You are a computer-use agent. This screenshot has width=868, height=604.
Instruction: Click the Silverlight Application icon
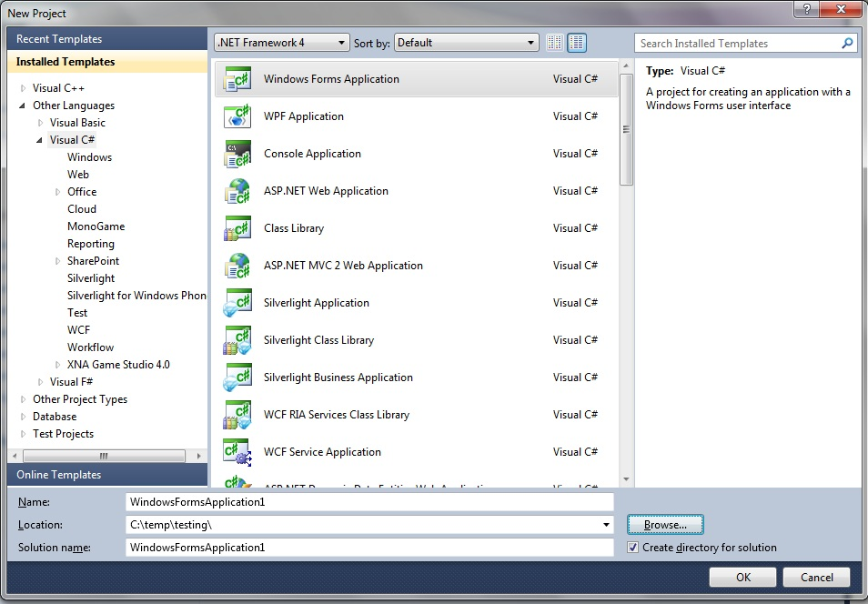(237, 303)
